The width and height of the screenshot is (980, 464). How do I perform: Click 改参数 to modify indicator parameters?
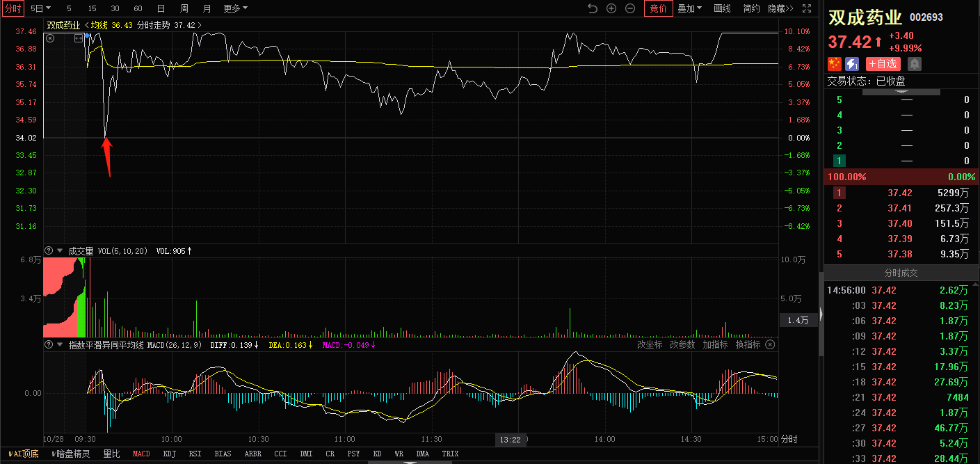[682, 344]
